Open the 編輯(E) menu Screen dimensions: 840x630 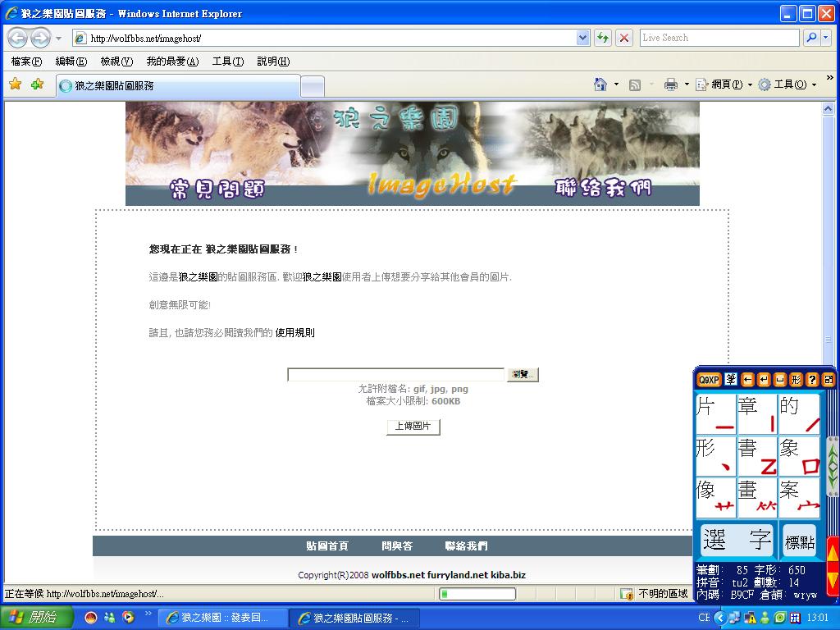(71, 62)
